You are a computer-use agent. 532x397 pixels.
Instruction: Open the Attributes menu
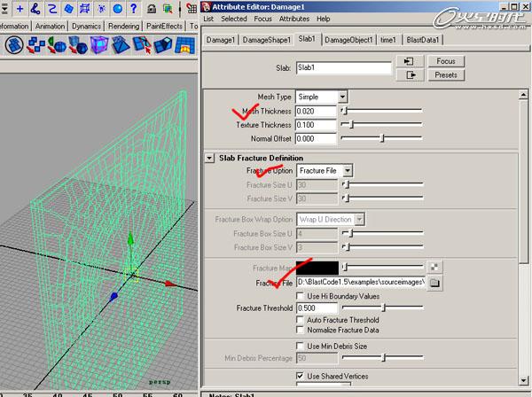pos(294,19)
